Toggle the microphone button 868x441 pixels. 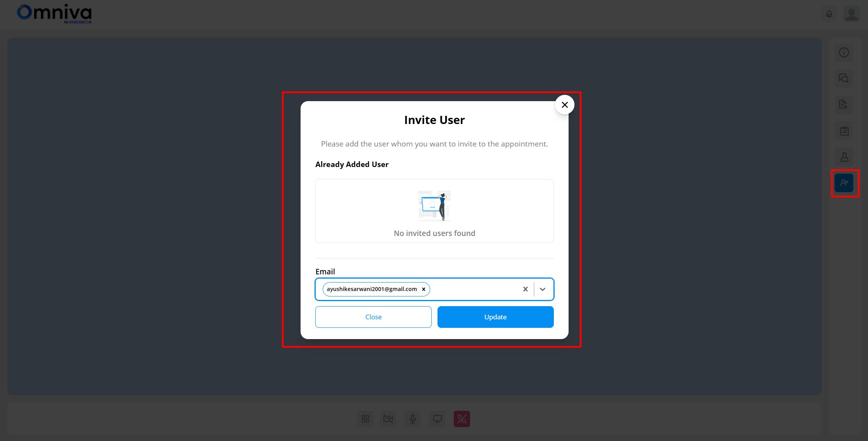[413, 419]
